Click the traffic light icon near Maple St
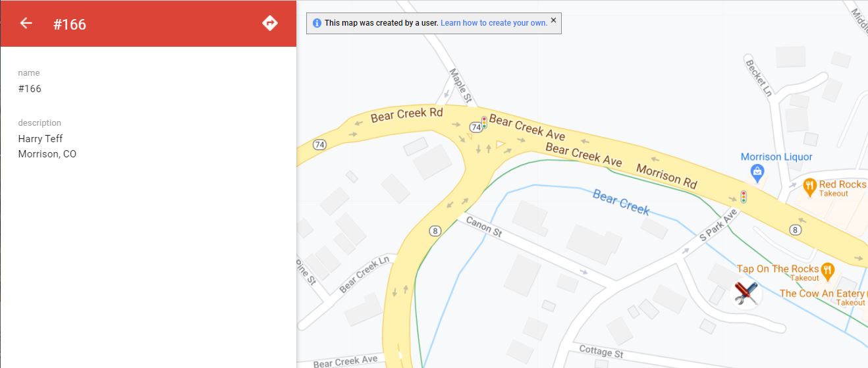 (484, 123)
